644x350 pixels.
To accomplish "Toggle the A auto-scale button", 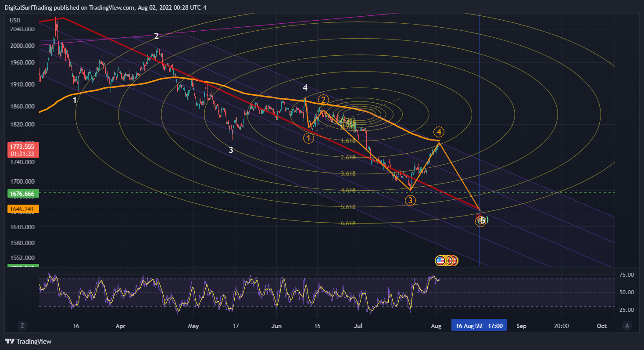I will 627,326.
